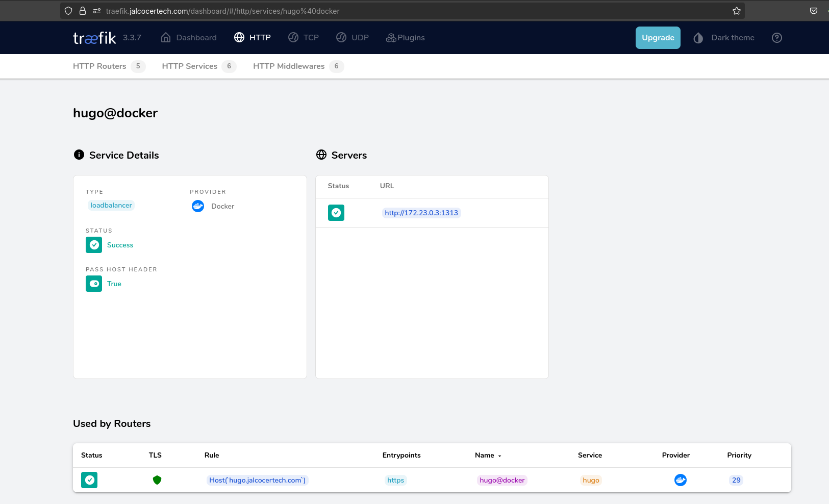
Task: Click the browser shield tracking icon
Action: click(x=68, y=11)
